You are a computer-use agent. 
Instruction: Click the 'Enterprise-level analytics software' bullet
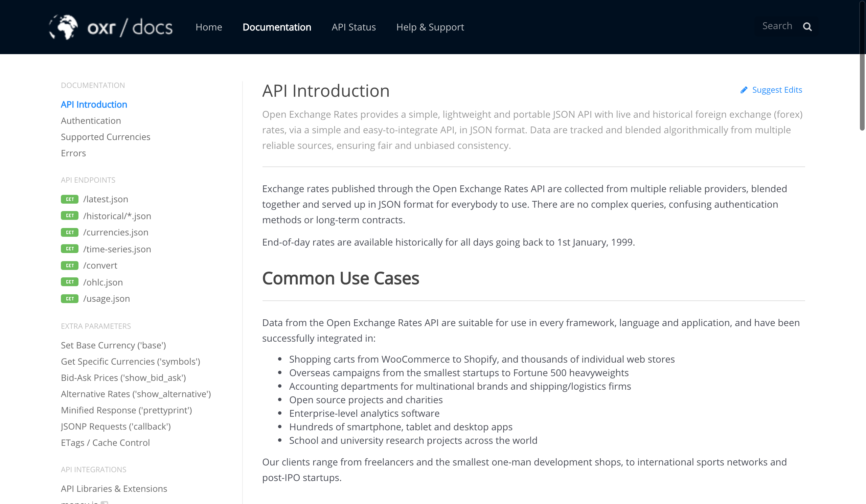click(x=364, y=413)
